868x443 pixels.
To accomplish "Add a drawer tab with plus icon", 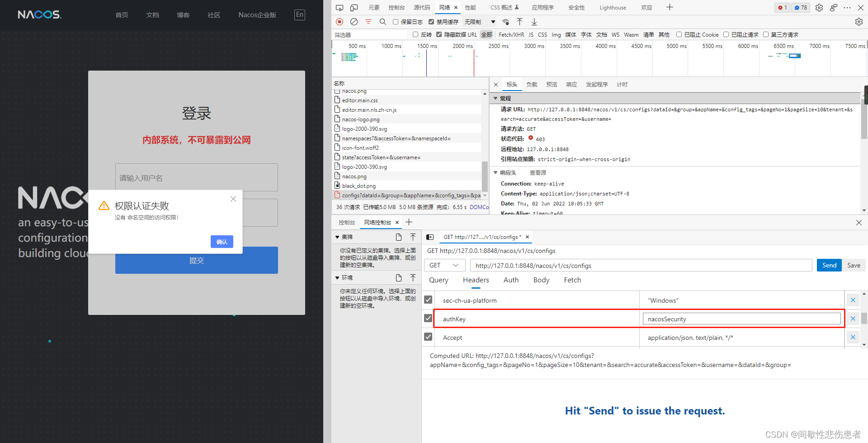I will coord(409,222).
